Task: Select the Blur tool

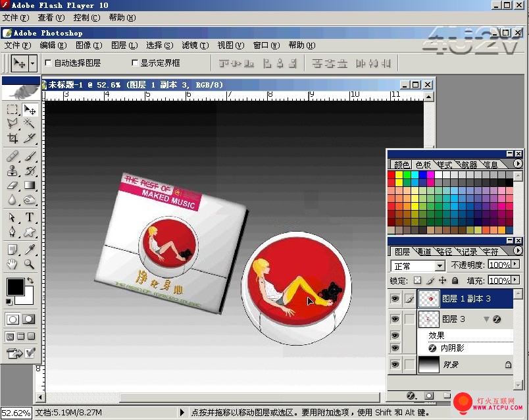Action: [x=13, y=200]
